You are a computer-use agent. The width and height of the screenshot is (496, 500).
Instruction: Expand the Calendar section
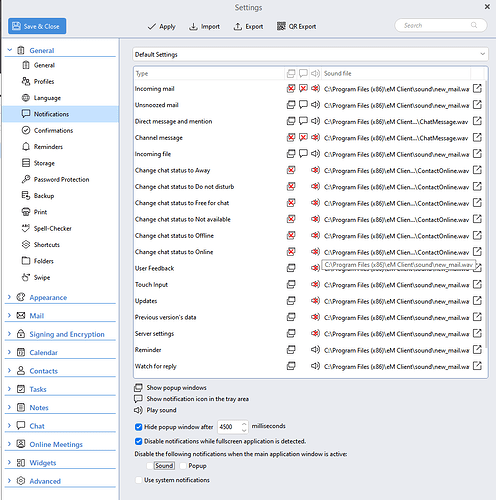click(9, 352)
